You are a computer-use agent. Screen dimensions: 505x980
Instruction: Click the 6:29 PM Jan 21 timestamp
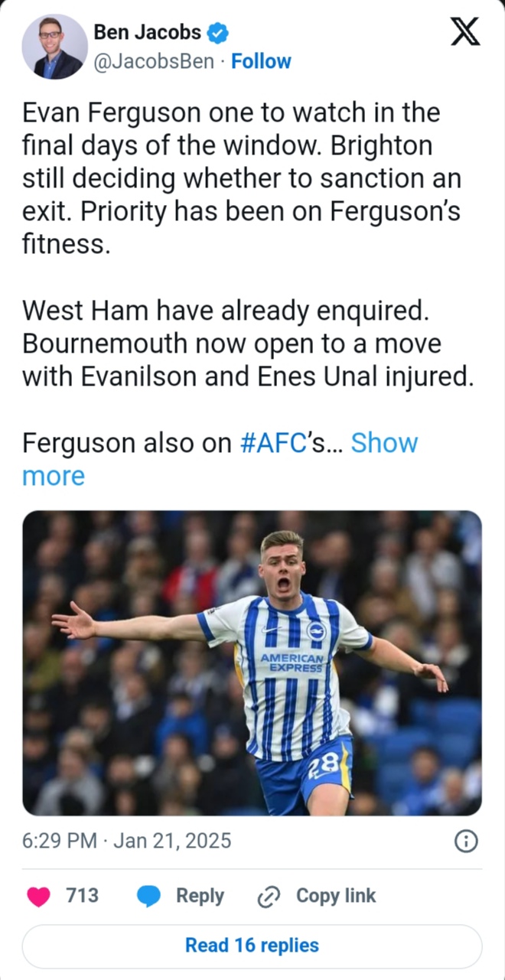[126, 842]
